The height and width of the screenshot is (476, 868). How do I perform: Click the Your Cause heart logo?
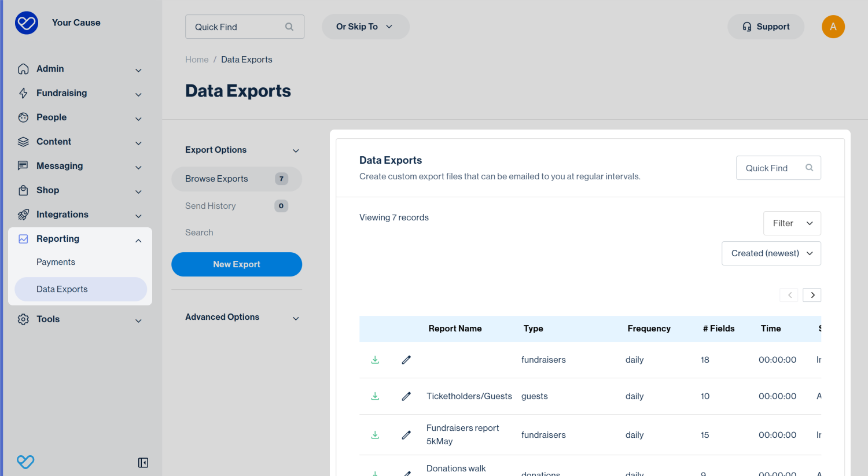27,23
